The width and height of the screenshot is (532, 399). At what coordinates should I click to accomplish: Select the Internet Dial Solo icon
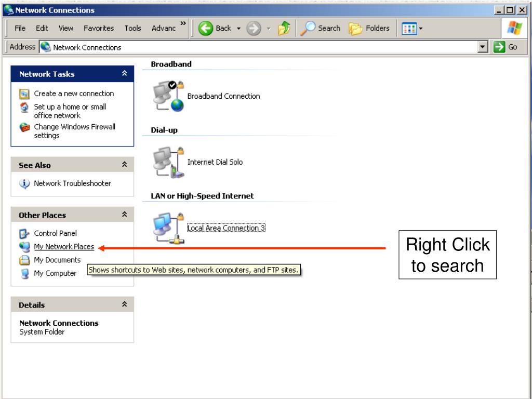click(x=168, y=162)
